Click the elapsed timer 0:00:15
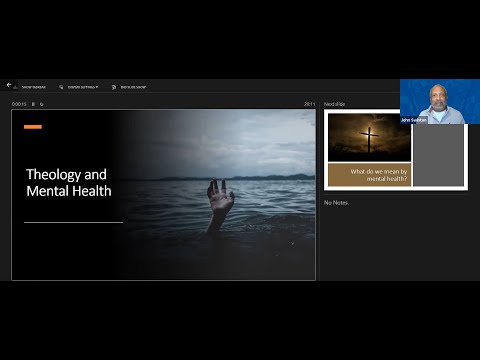 click(19, 104)
